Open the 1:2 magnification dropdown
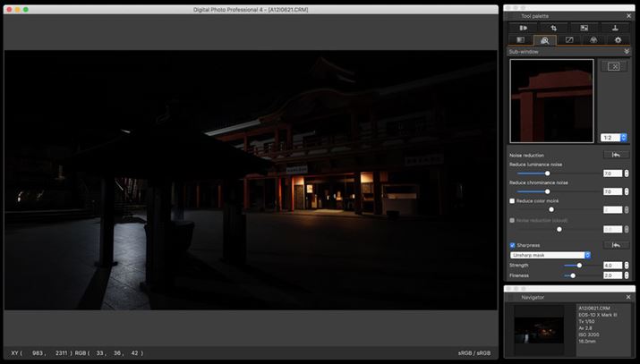 coord(613,138)
